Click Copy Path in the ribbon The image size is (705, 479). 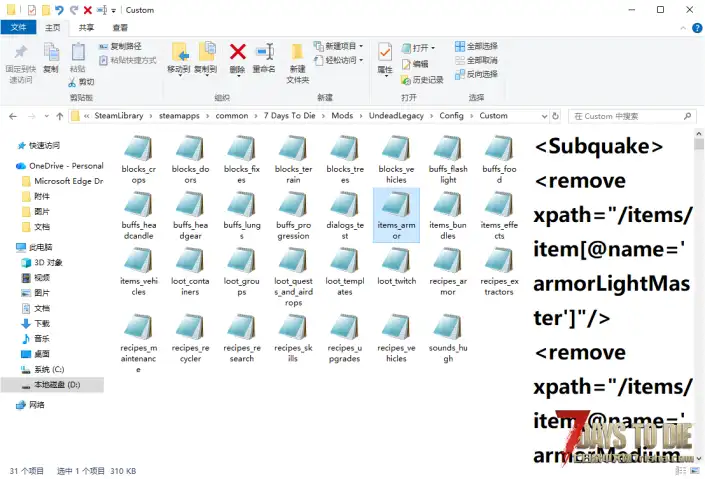coord(120,46)
